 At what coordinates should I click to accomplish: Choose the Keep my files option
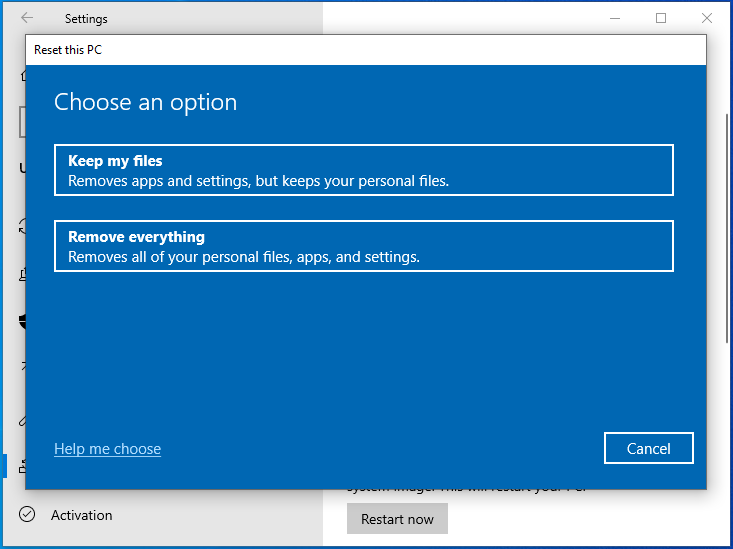click(363, 170)
